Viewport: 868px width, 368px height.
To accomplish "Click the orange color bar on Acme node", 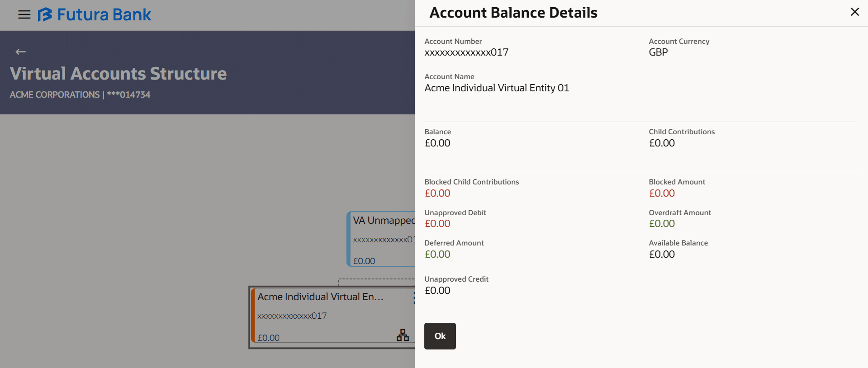I will (253, 316).
